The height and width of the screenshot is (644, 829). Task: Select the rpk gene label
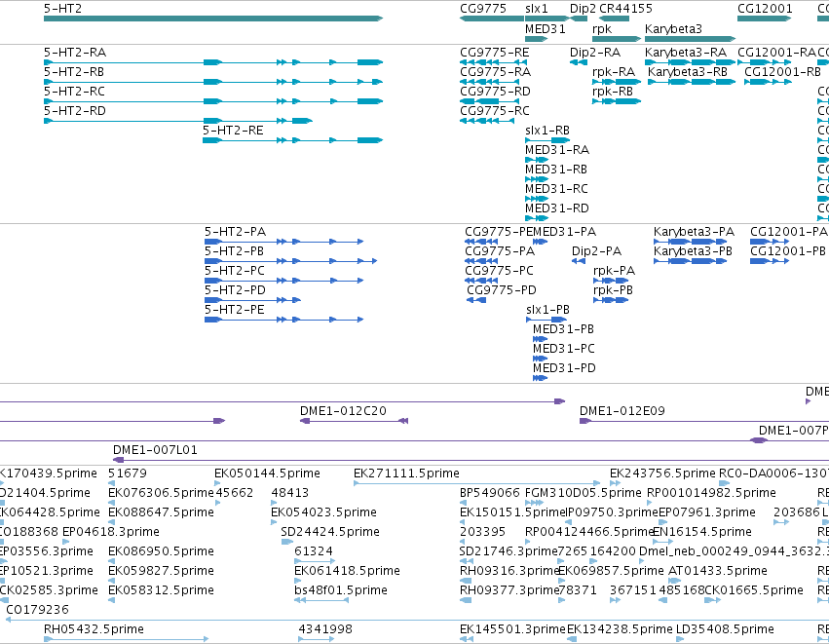click(602, 28)
